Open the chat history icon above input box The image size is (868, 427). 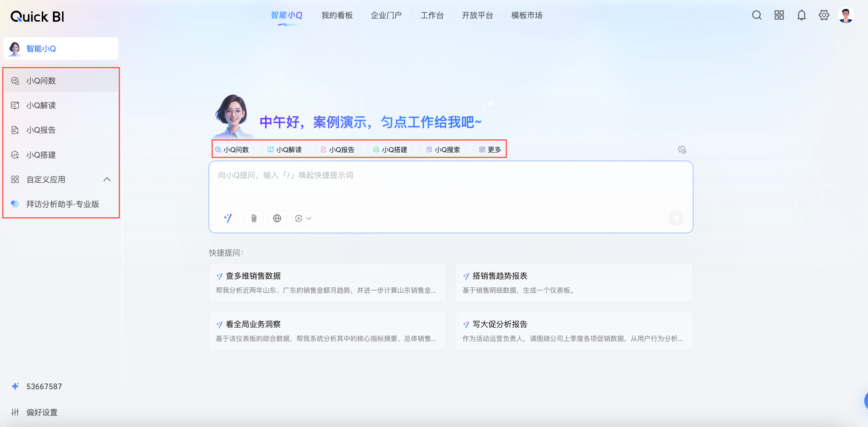(682, 150)
